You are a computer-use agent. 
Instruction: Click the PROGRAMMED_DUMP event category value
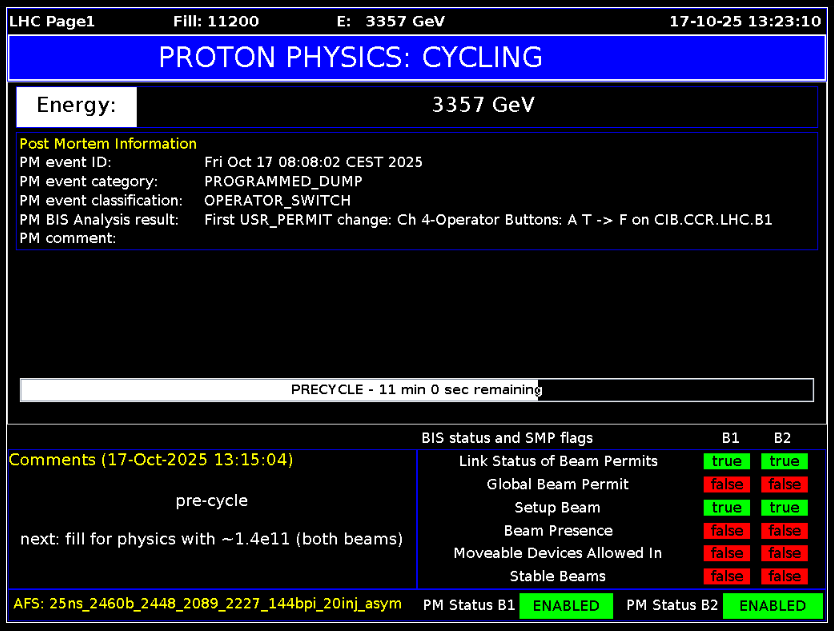tap(283, 181)
